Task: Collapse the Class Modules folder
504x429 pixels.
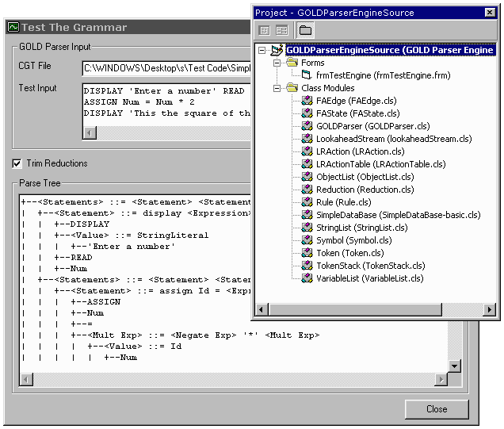Action: click(277, 89)
